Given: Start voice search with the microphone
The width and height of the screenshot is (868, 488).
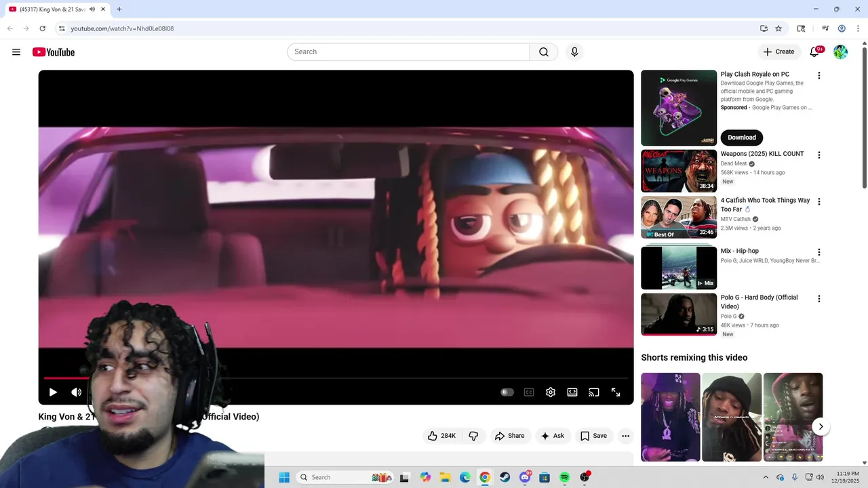Looking at the screenshot, I should pyautogui.click(x=574, y=52).
